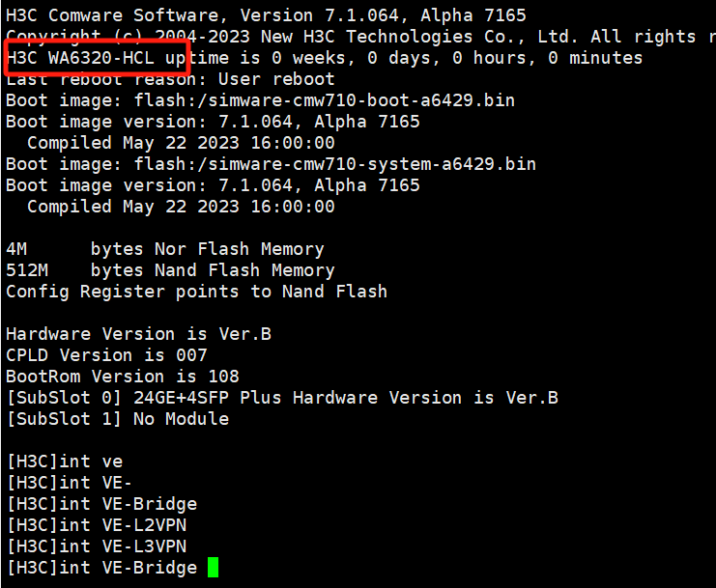Click the BootRom Version is 108 line
Viewport: 716px width, 588px height.
[x=122, y=377]
